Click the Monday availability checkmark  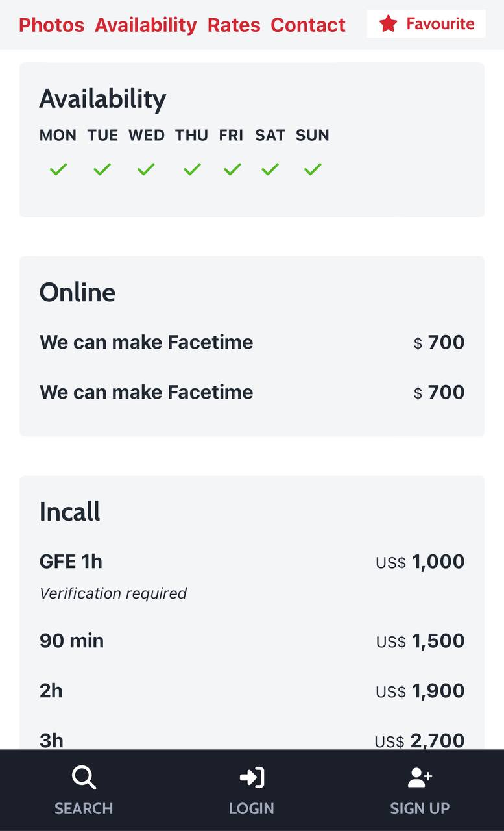58,169
